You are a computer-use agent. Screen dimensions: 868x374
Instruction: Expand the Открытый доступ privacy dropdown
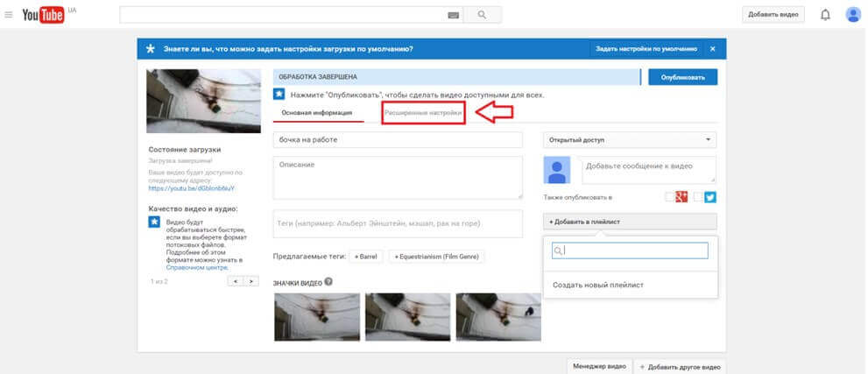[630, 140]
